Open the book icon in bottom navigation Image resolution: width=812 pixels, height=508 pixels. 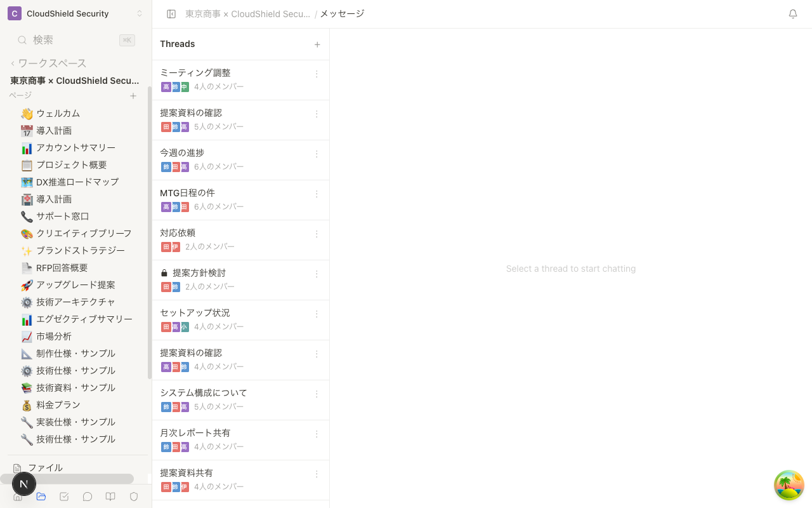(110, 497)
